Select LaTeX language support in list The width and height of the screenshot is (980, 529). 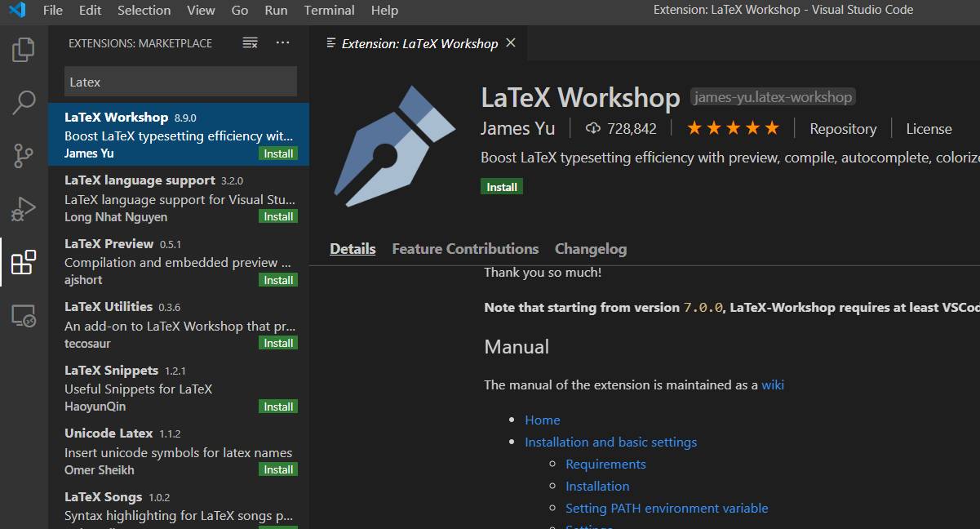pyautogui.click(x=179, y=198)
